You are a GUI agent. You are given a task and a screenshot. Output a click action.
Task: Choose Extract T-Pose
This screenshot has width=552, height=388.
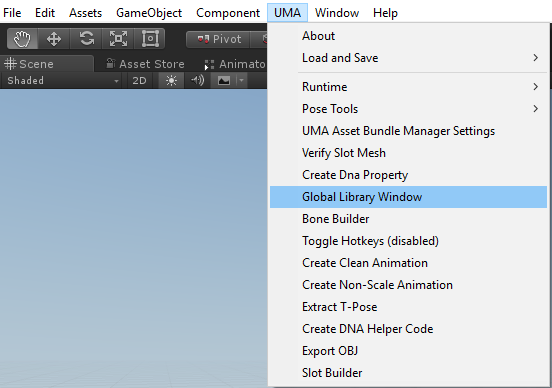pos(408,307)
